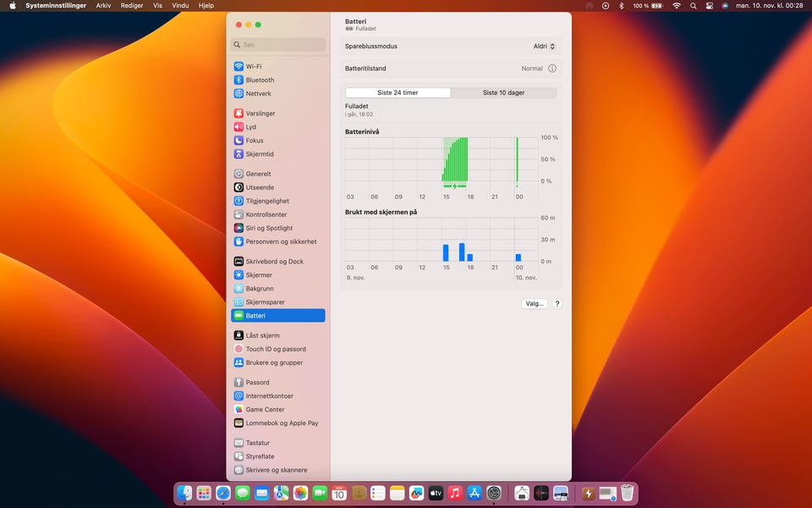Screen dimensions: 812x508
Task: Click the help question mark button
Action: tap(557, 303)
